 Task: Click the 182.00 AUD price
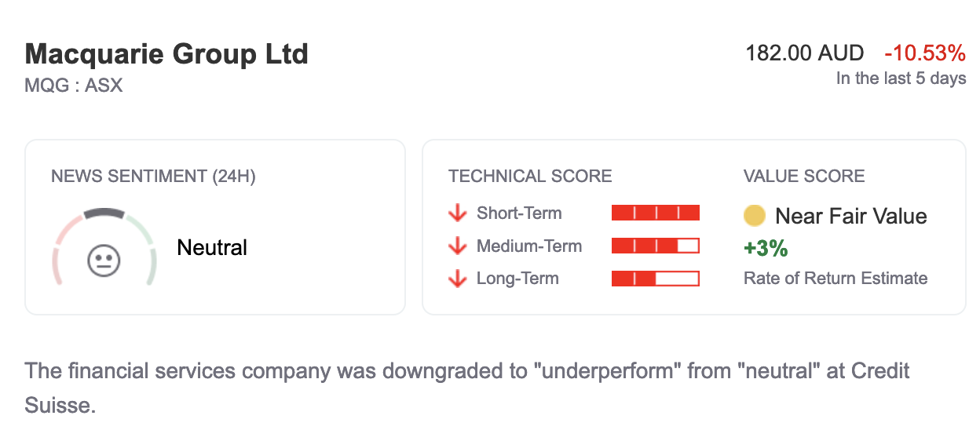[804, 53]
